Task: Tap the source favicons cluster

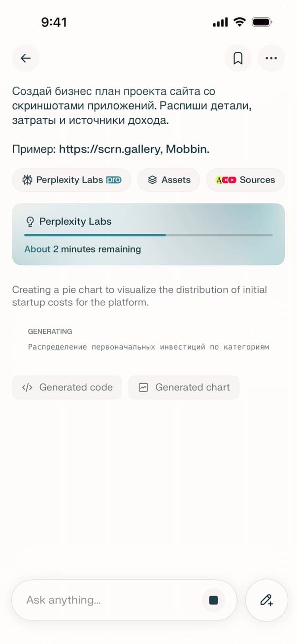Action: pyautogui.click(x=226, y=180)
